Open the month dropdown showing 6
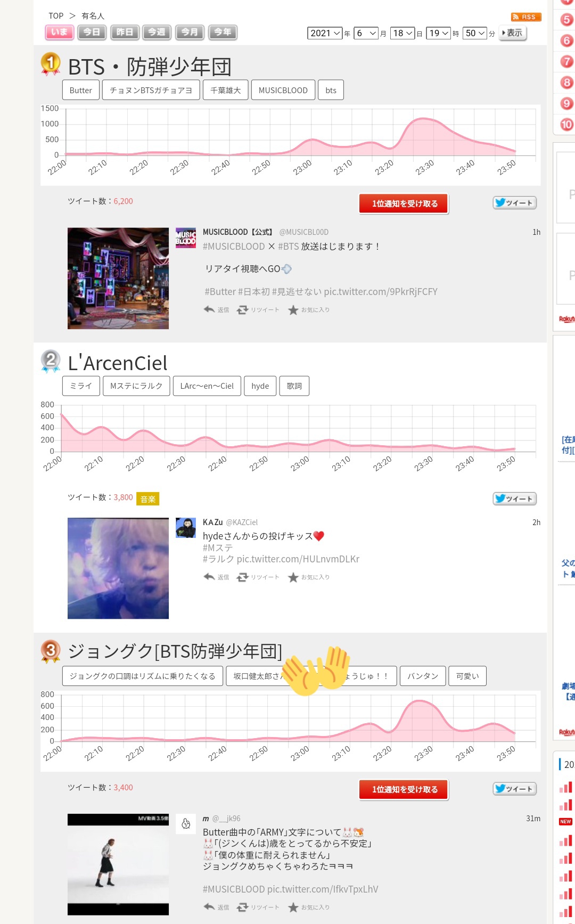This screenshot has height=924, width=575. tap(366, 33)
